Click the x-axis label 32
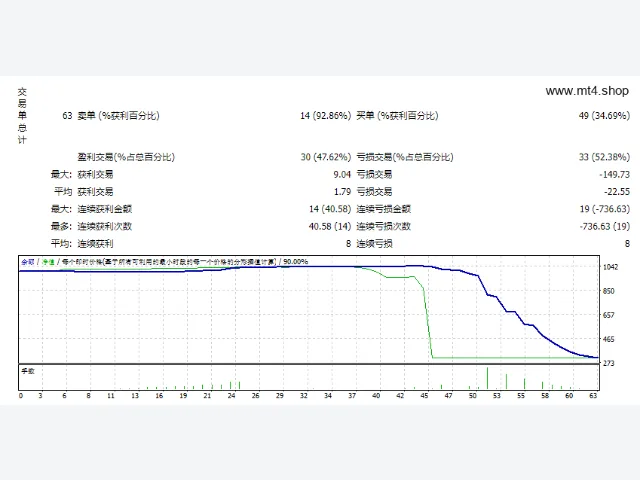The height and width of the screenshot is (480, 640). (304, 396)
